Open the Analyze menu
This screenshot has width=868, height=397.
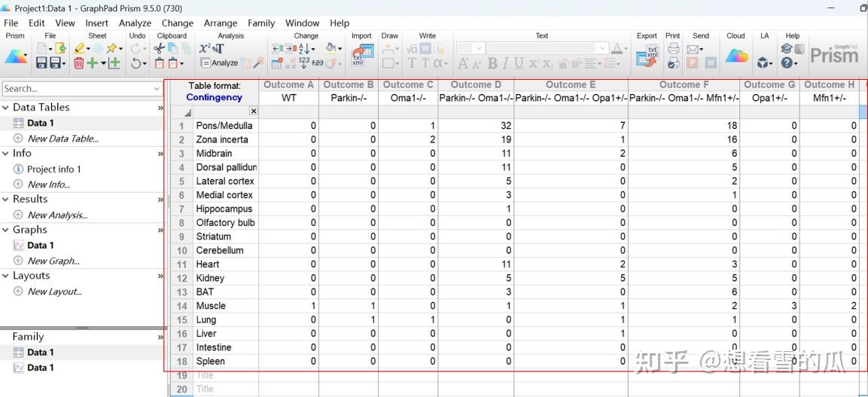(135, 23)
